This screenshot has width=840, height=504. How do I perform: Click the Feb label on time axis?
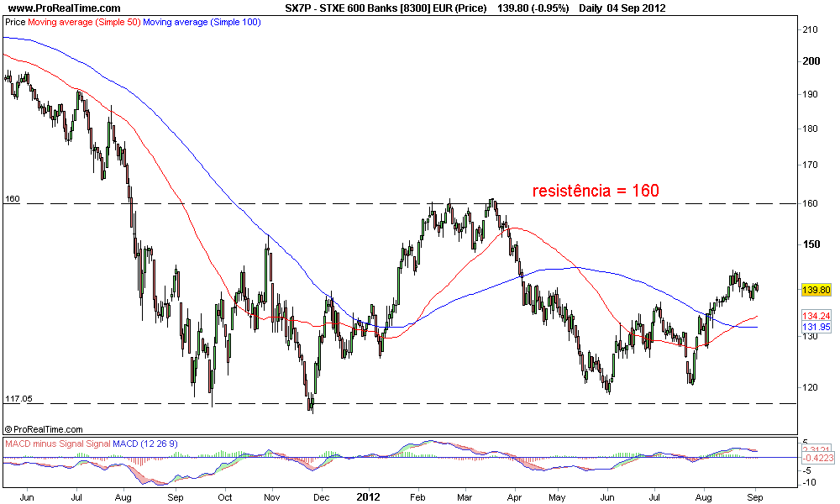417,497
